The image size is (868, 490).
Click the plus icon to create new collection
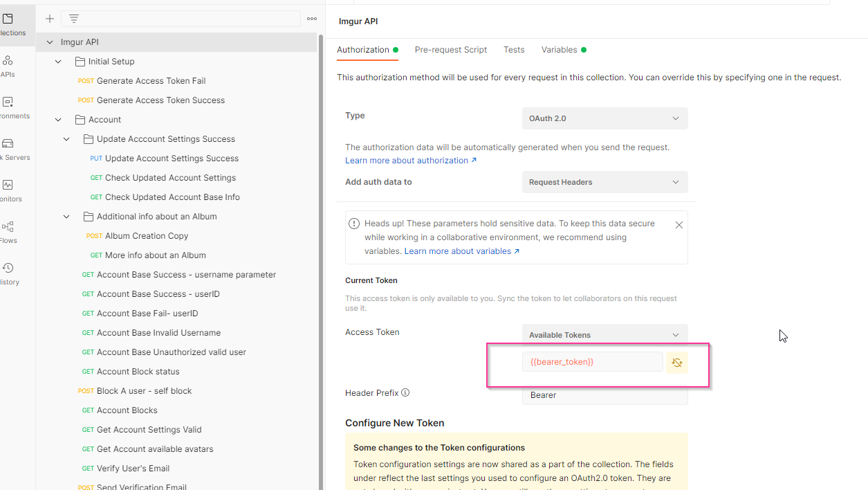pos(50,19)
